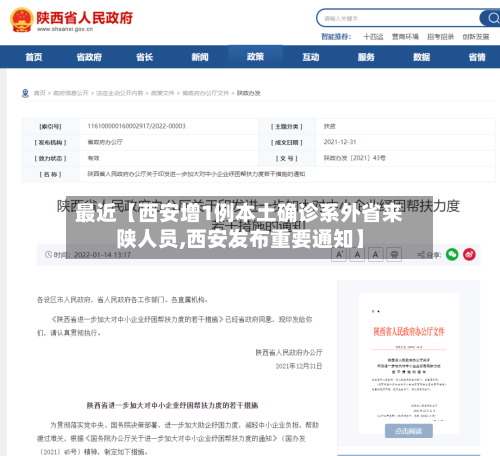This screenshot has height=456, width=500.
Task: Click the www.shaanxi.gov.cn site address text
Action: pyautogui.click(x=65, y=29)
